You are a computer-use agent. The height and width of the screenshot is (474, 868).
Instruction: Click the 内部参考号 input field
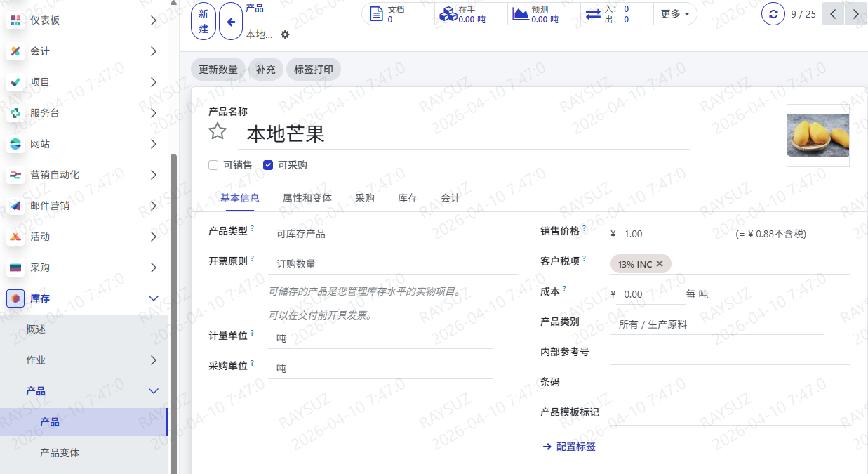tap(730, 355)
